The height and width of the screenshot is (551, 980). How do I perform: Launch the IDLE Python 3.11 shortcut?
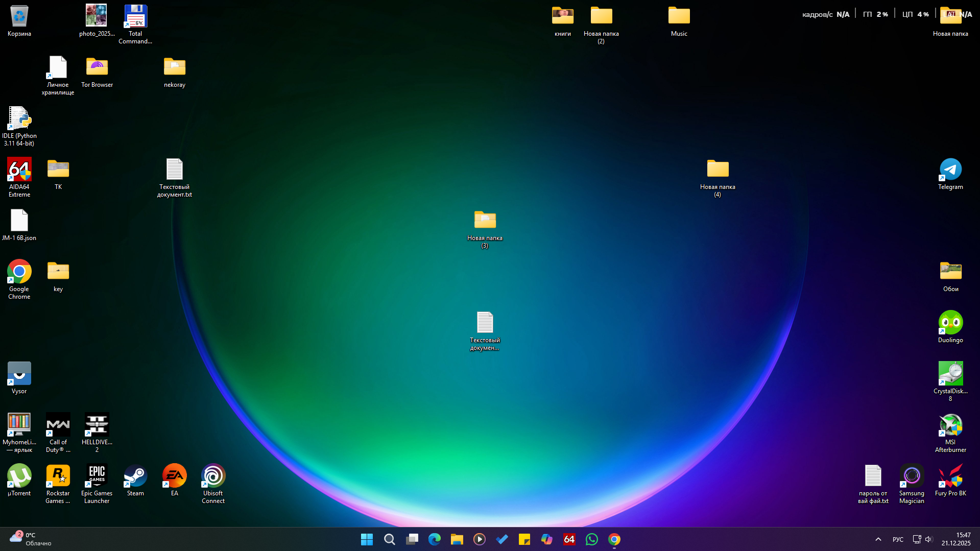pyautogui.click(x=19, y=127)
